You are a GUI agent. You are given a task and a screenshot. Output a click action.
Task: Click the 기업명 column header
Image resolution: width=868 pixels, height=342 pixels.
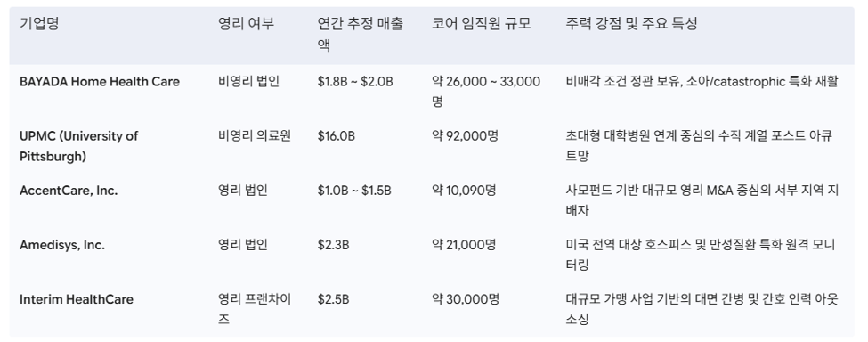click(x=39, y=24)
